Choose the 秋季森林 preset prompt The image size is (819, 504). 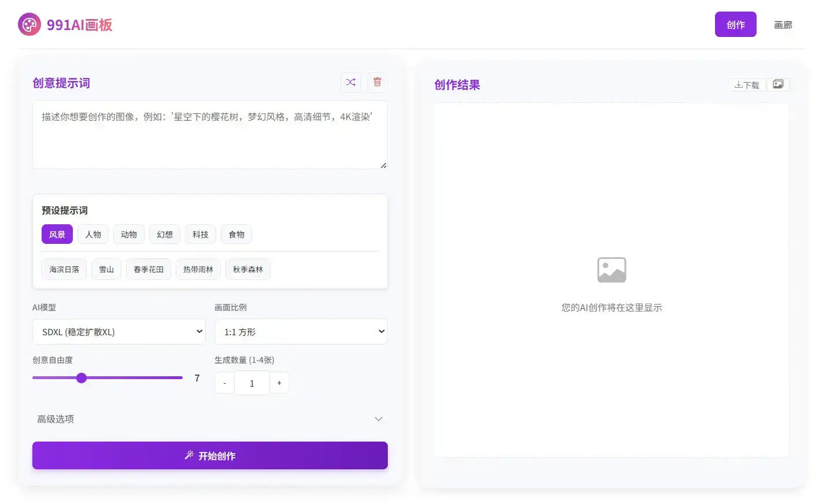[248, 269]
